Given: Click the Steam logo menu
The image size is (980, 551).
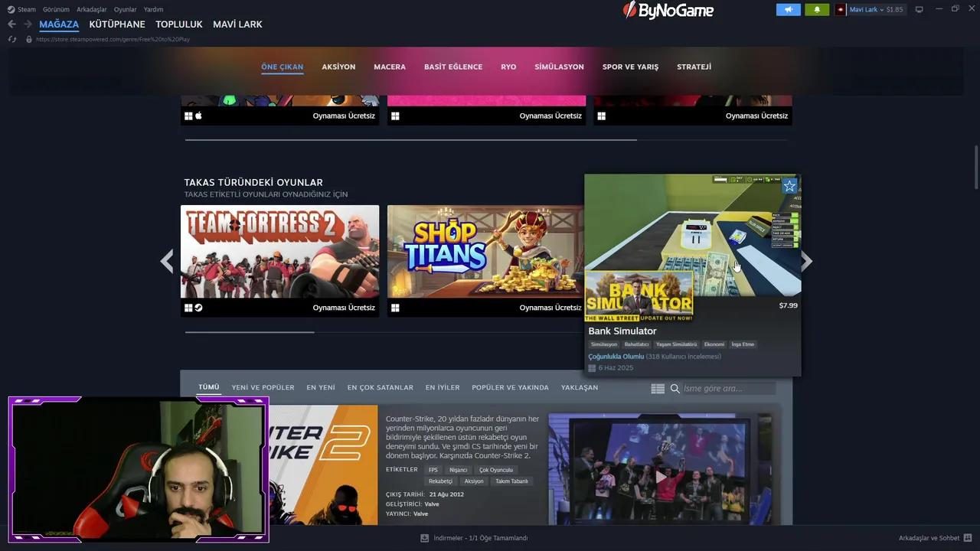Looking at the screenshot, I should point(11,9).
